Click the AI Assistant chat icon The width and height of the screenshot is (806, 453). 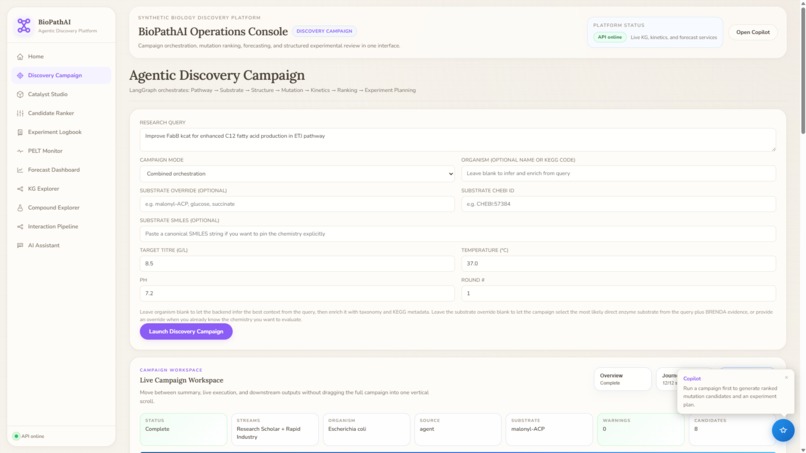(x=20, y=246)
